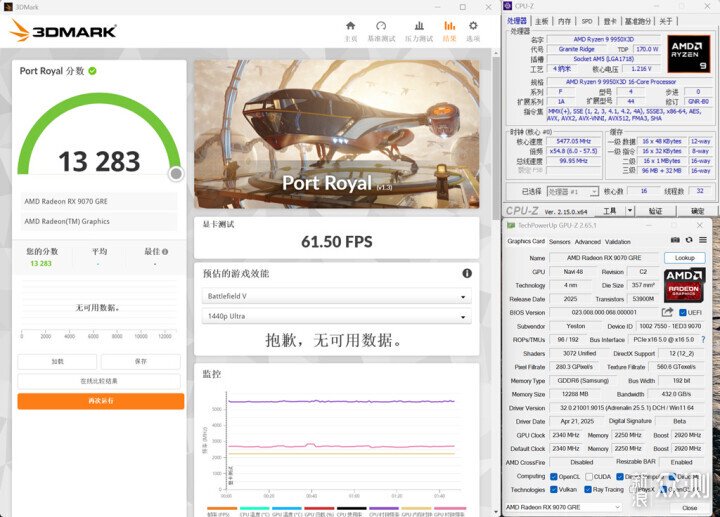The width and height of the screenshot is (720, 517).
Task: Open the 3DMark benchmarks gauge icon
Action: point(381,26)
